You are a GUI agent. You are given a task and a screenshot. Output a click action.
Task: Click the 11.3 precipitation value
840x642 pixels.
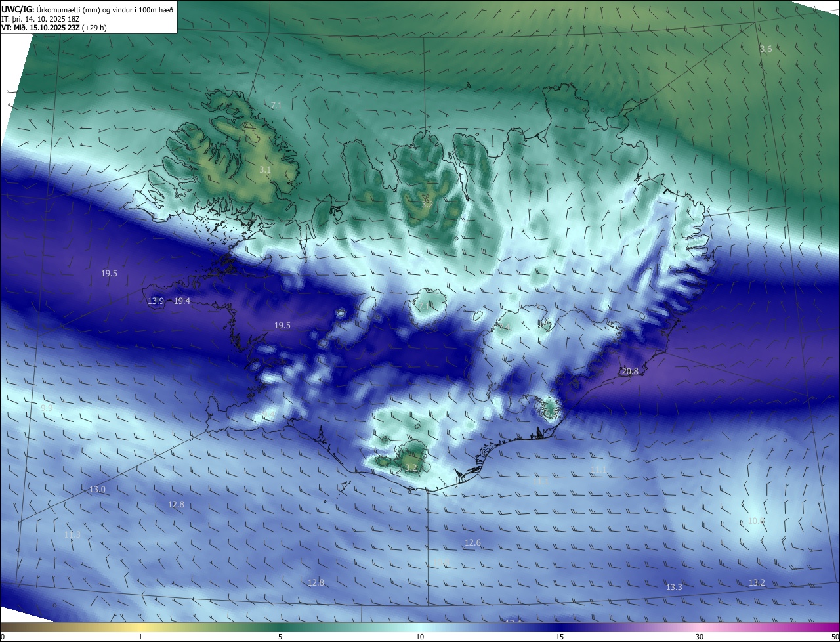[72, 534]
